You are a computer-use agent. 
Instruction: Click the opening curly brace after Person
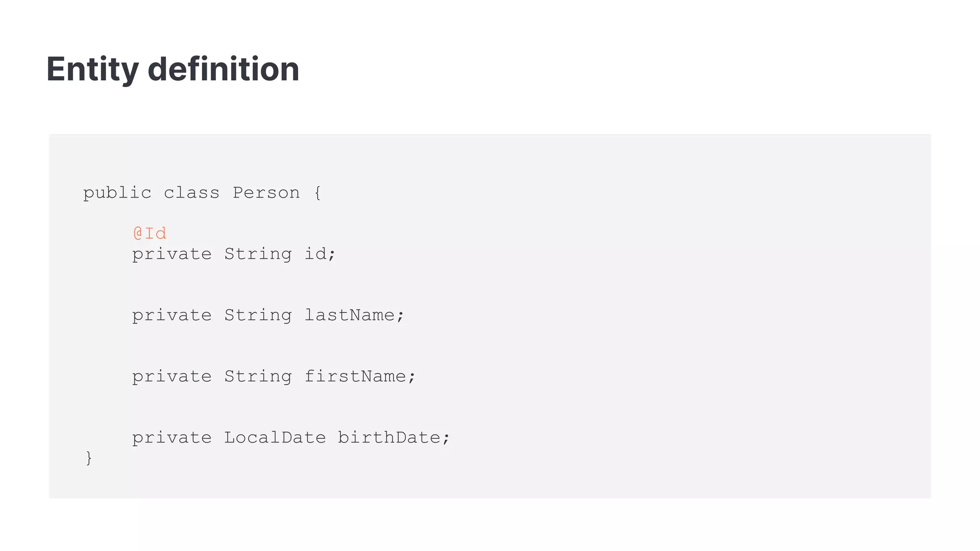[318, 193]
